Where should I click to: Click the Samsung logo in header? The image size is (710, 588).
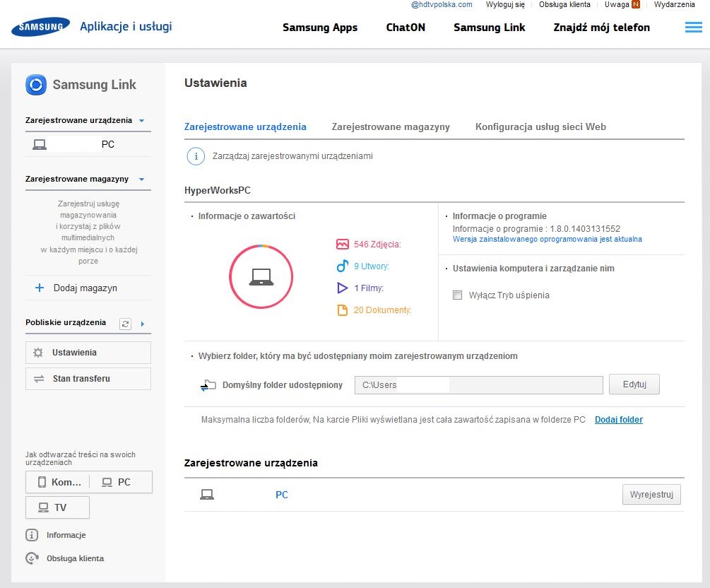point(40,28)
